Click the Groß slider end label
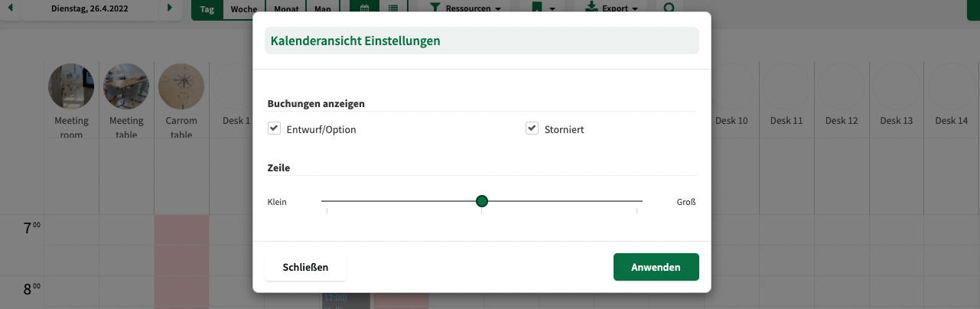 pos(686,202)
